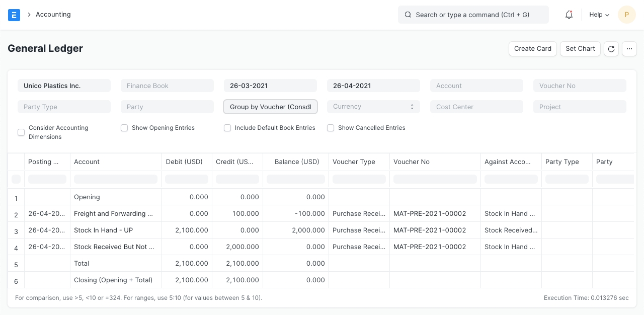The image size is (644, 315).
Task: Check Show Cancelled Entries option
Action: click(x=331, y=128)
